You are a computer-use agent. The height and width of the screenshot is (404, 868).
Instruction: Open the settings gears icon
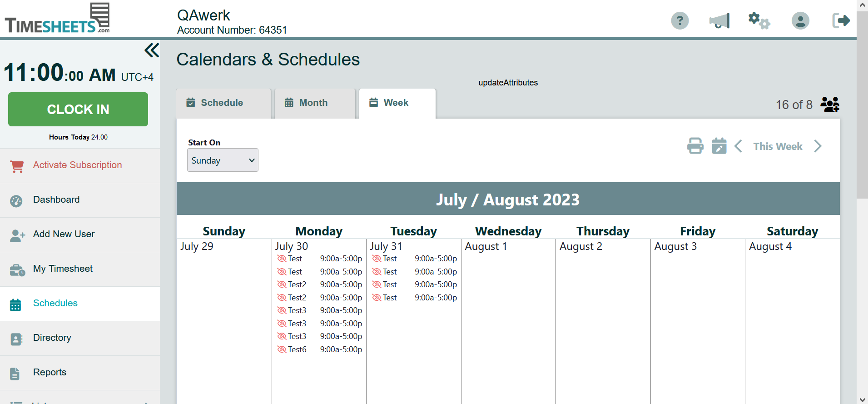pyautogui.click(x=759, y=20)
